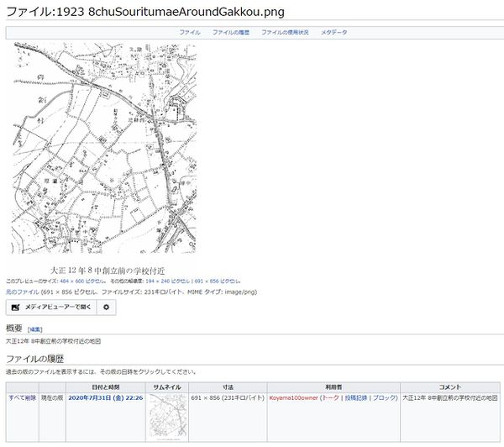Jump to the ファイルの履歴 tab
The height and width of the screenshot is (447, 504).
coord(231,32)
